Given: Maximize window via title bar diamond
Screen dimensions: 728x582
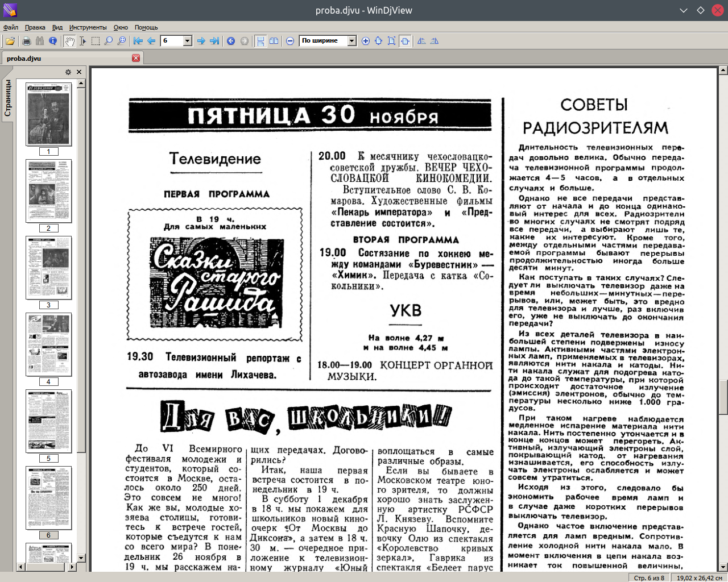Looking at the screenshot, I should (x=701, y=10).
